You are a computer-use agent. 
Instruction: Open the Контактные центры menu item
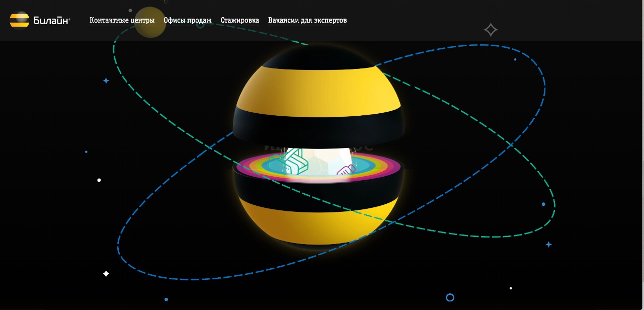point(122,21)
